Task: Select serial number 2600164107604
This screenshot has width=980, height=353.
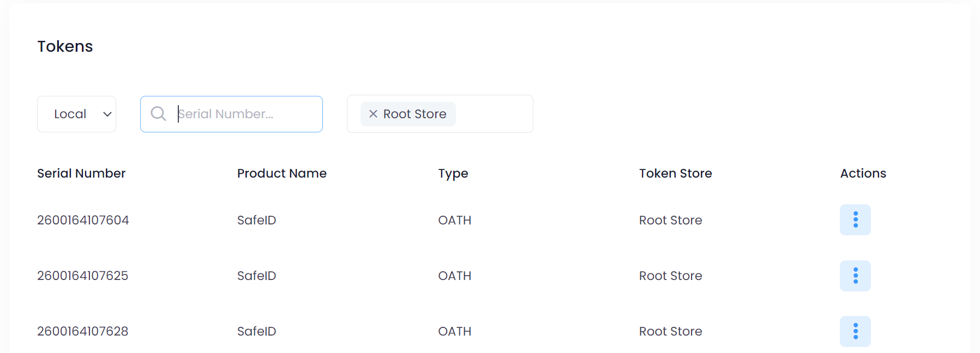Action: (83, 220)
